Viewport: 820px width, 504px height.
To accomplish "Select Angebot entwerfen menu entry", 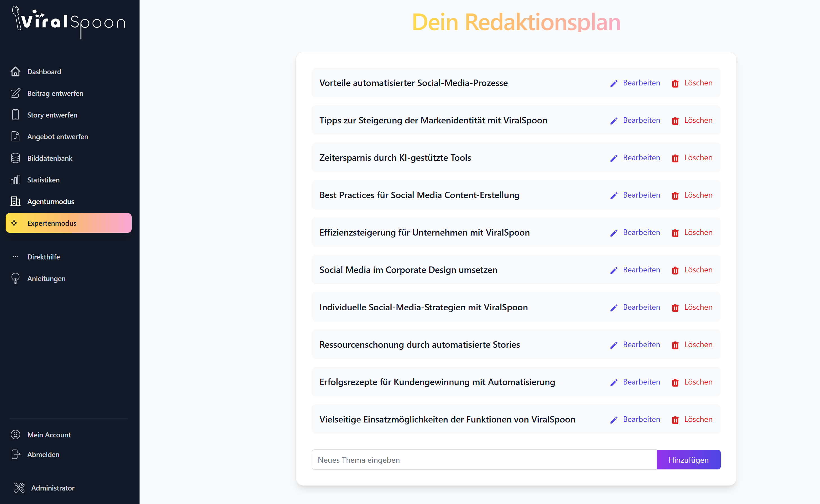I will (x=69, y=137).
